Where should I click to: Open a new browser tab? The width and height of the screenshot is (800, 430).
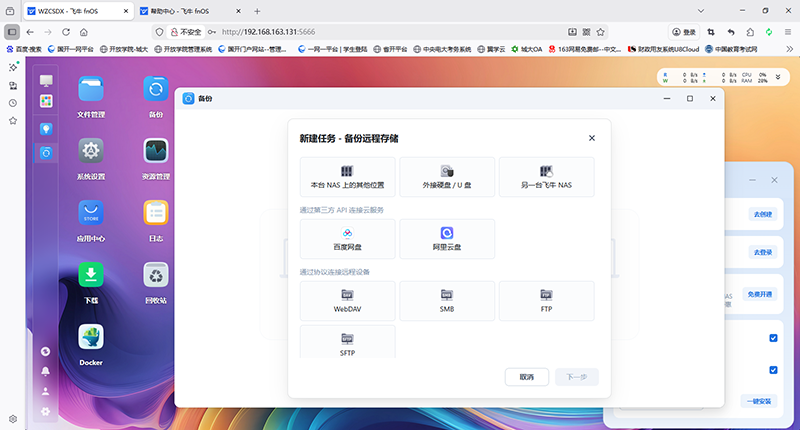pyautogui.click(x=257, y=11)
